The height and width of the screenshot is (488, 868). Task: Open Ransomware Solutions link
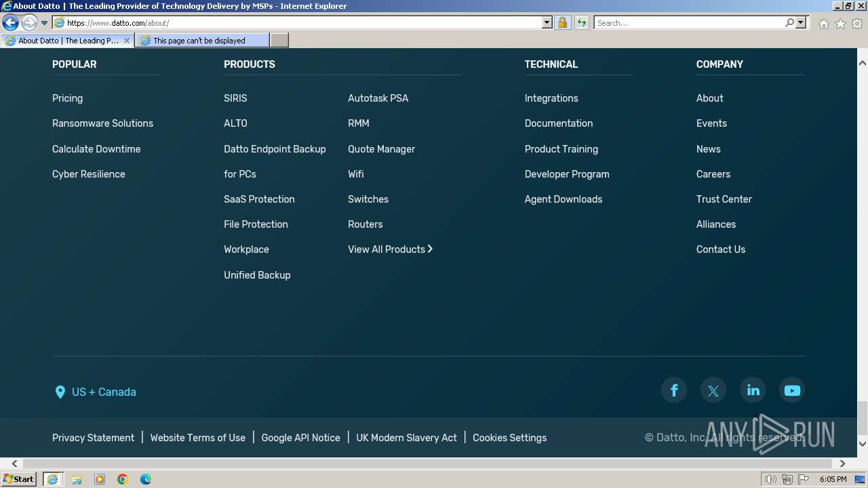102,123
